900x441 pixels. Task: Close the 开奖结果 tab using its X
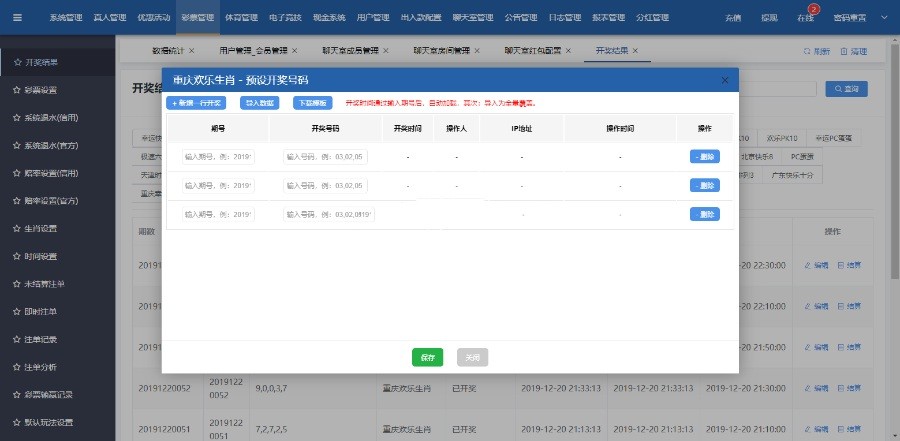[x=635, y=50]
